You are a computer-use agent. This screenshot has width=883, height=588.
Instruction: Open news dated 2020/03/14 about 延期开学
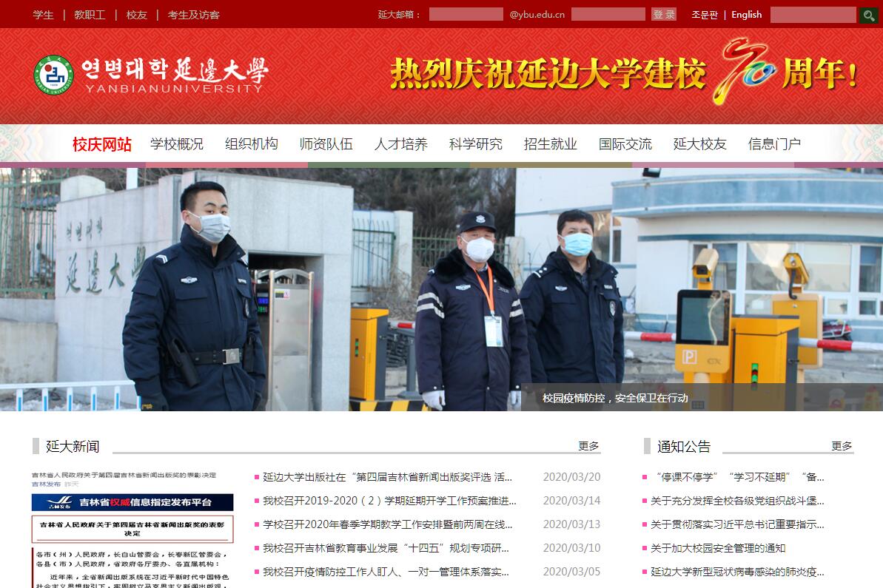[x=389, y=501]
